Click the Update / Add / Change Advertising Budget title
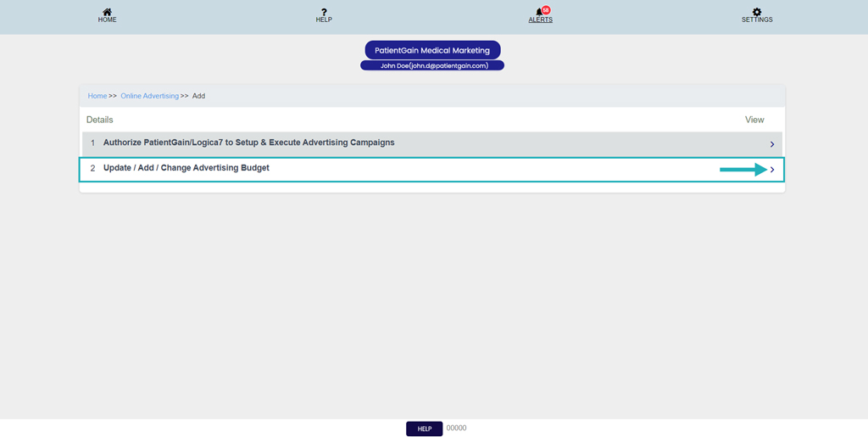Screen dimensions: 868x437 point(186,168)
